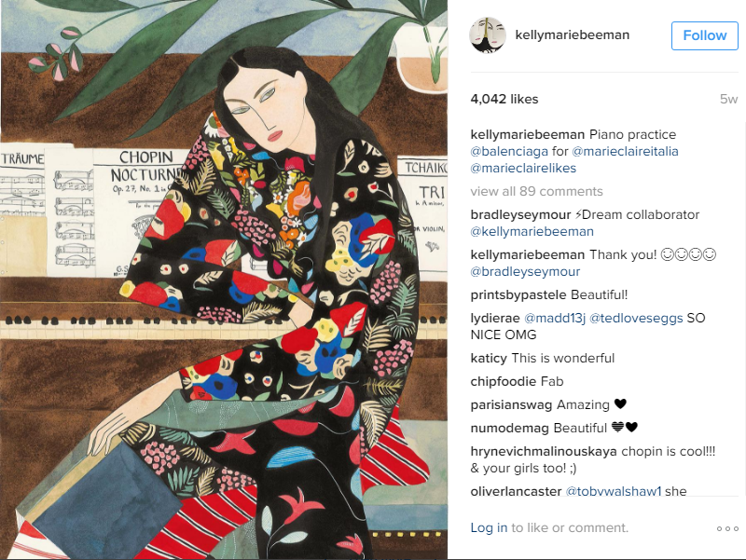Click @bradleyseymour mention in reply

pos(525,271)
